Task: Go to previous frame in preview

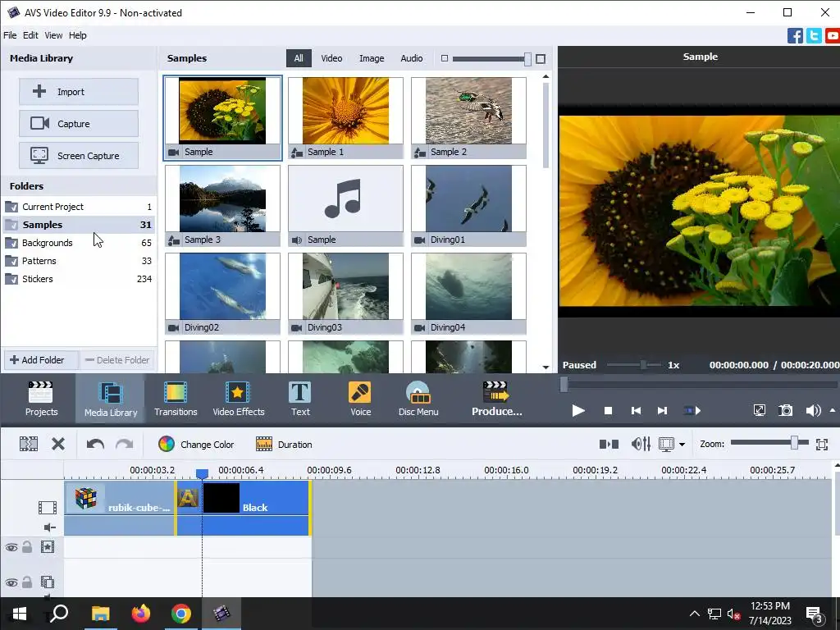Action: click(636, 410)
